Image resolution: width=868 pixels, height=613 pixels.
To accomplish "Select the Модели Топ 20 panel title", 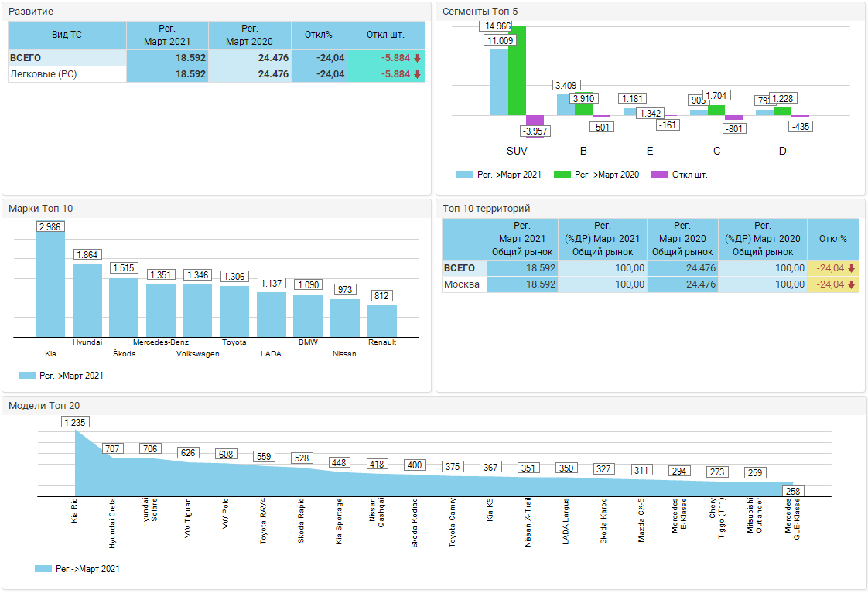I will 43,406.
